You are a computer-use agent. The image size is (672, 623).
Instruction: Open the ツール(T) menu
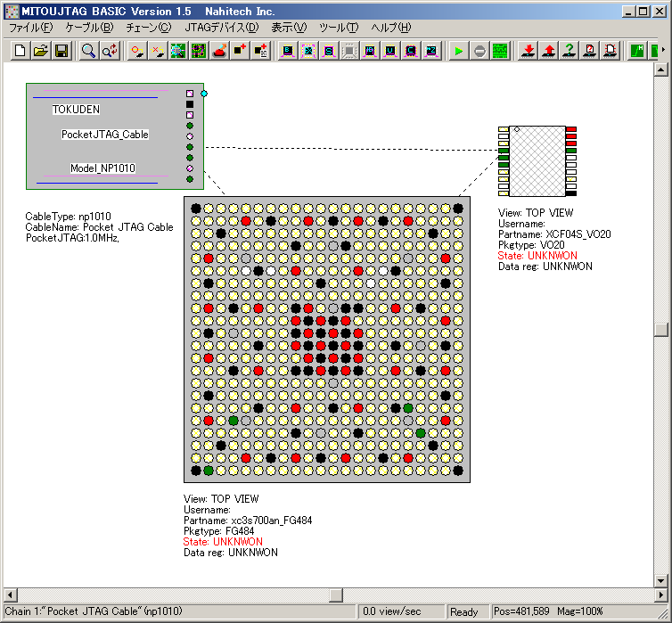339,28
